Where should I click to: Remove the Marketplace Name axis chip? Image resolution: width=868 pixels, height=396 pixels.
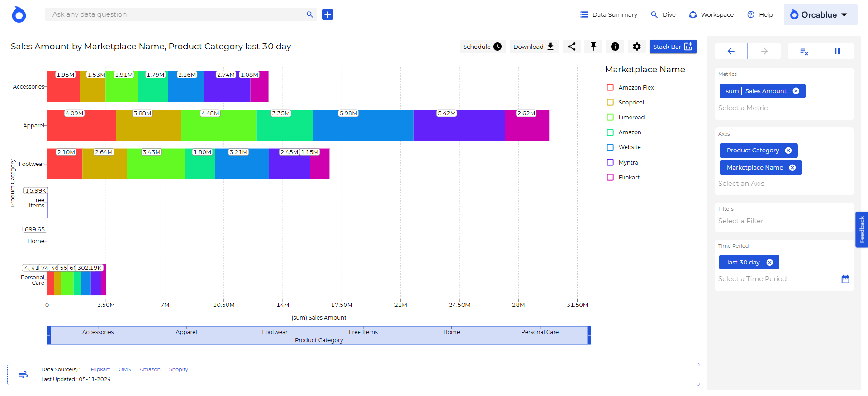[x=792, y=168]
